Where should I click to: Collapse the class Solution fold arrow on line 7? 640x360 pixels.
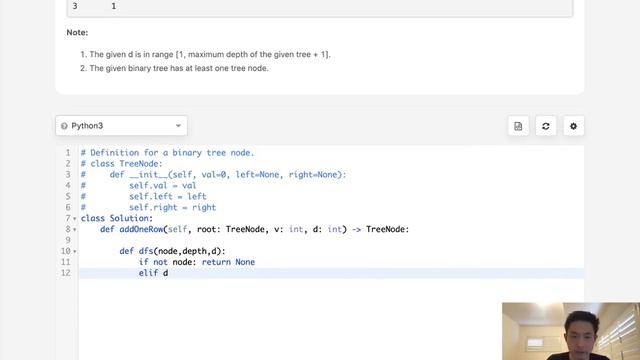click(x=75, y=219)
